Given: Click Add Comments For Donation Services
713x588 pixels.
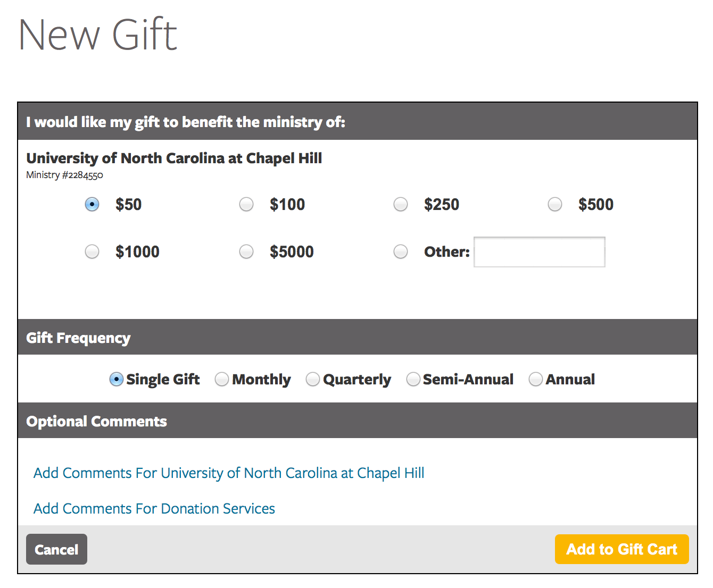Looking at the screenshot, I should (x=154, y=509).
